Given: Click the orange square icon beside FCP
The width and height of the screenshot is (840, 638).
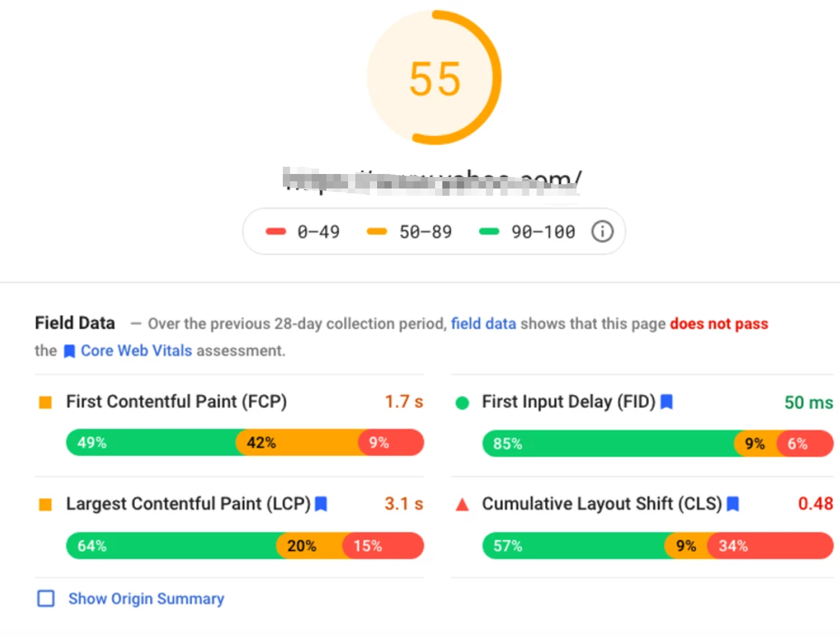Looking at the screenshot, I should tap(45, 402).
